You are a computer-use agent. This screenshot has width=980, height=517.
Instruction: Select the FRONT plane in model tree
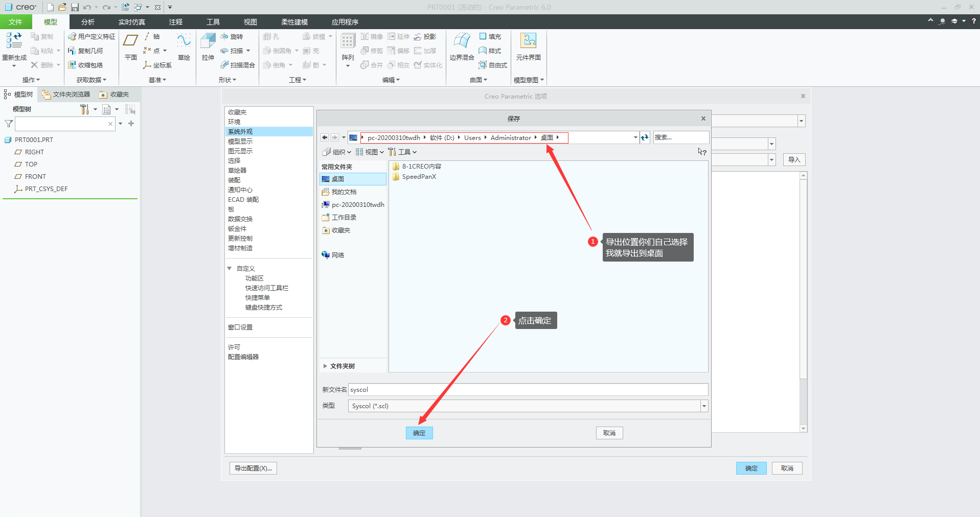(31, 177)
